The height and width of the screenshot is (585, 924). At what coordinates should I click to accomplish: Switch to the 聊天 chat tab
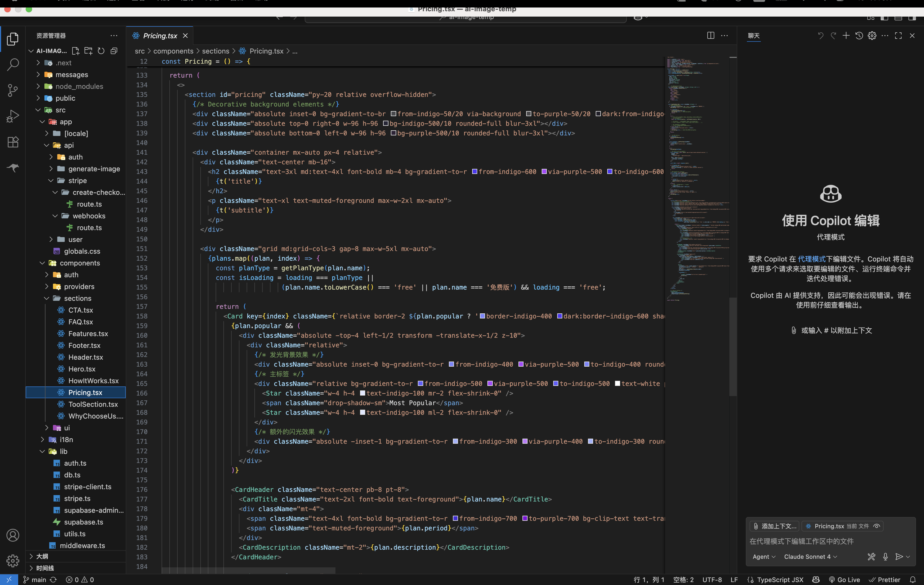point(754,35)
